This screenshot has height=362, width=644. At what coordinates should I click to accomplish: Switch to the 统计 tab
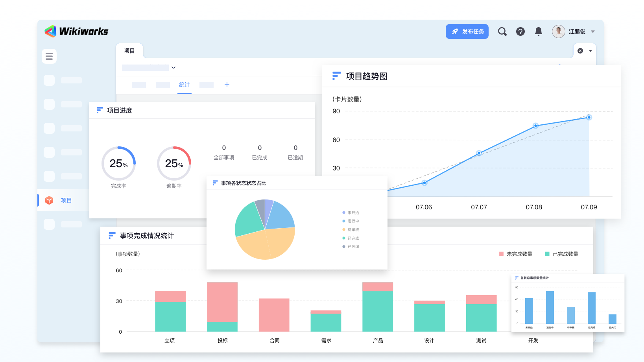(184, 85)
